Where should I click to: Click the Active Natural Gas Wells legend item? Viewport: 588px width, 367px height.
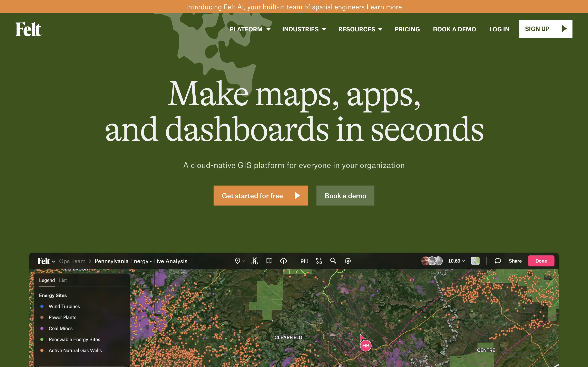click(x=75, y=350)
